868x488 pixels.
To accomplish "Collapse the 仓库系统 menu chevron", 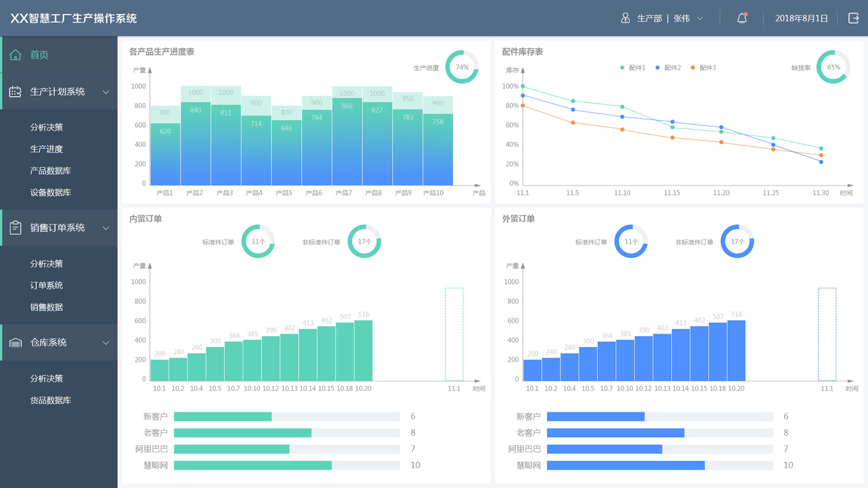I will 106,342.
